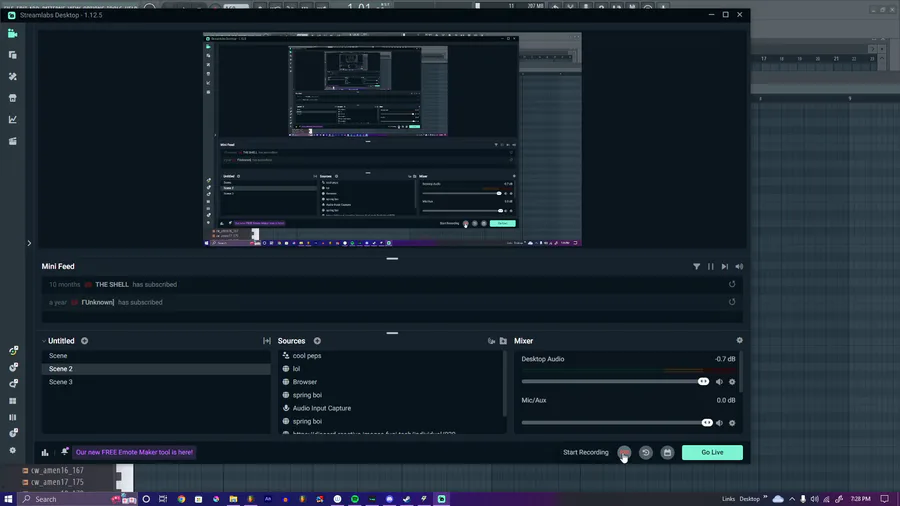Click the studio preview thumbnail

(392, 139)
